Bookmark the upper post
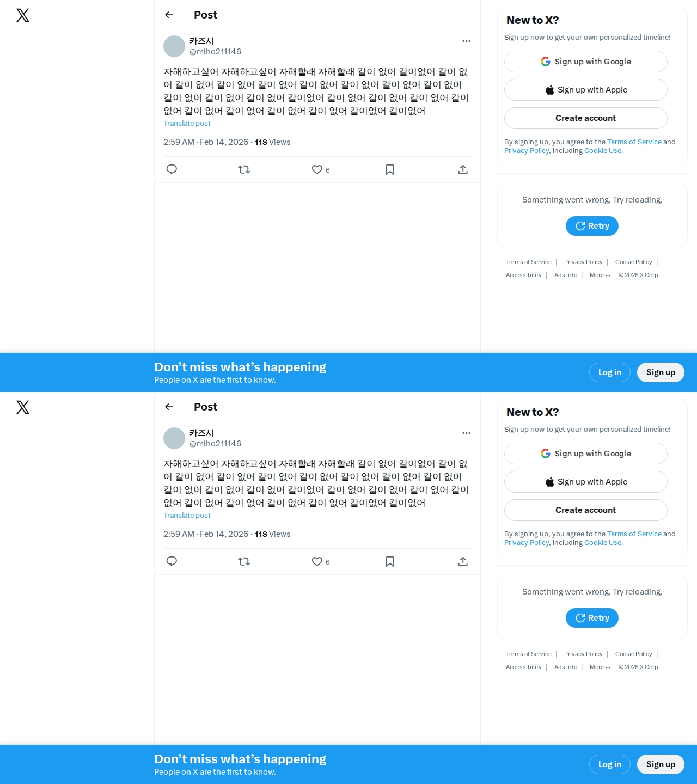This screenshot has width=697, height=784. click(390, 169)
